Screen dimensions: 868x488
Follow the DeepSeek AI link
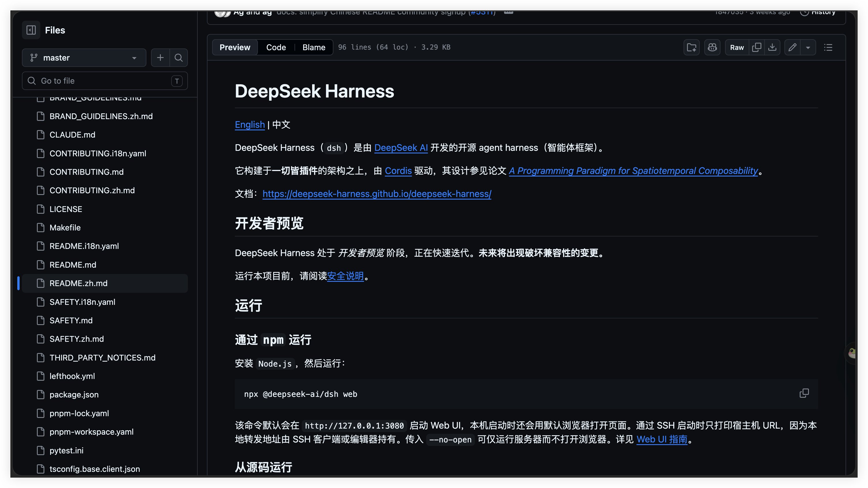click(x=401, y=148)
